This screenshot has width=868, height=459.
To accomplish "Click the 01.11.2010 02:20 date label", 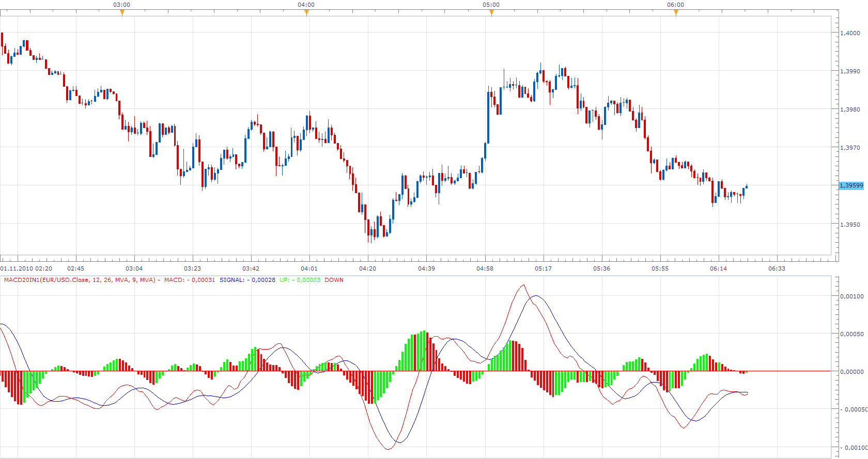I will coord(26,268).
